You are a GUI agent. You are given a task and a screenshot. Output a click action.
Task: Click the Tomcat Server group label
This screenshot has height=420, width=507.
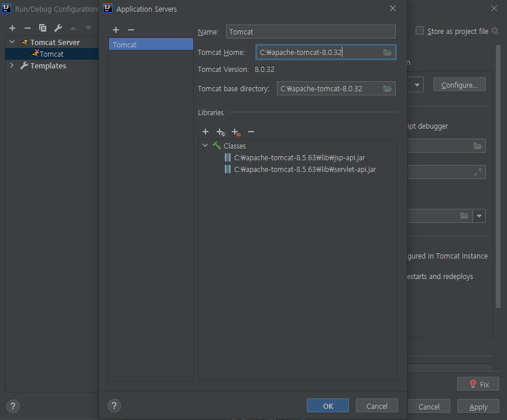55,43
